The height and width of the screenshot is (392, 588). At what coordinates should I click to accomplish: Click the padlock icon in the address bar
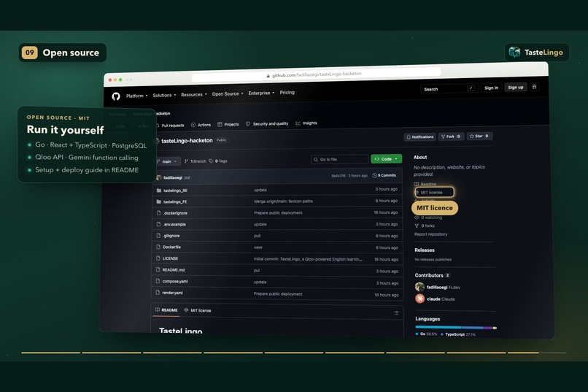pos(268,76)
